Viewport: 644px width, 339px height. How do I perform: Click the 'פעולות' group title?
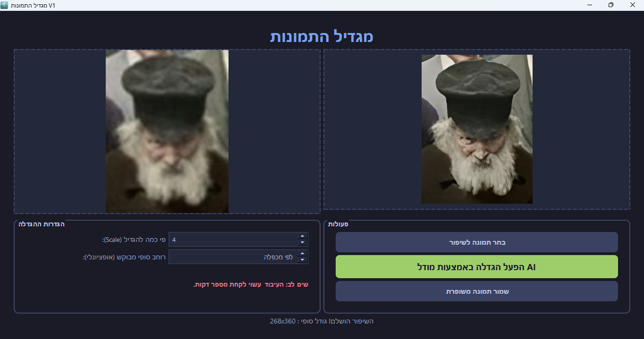[338, 224]
